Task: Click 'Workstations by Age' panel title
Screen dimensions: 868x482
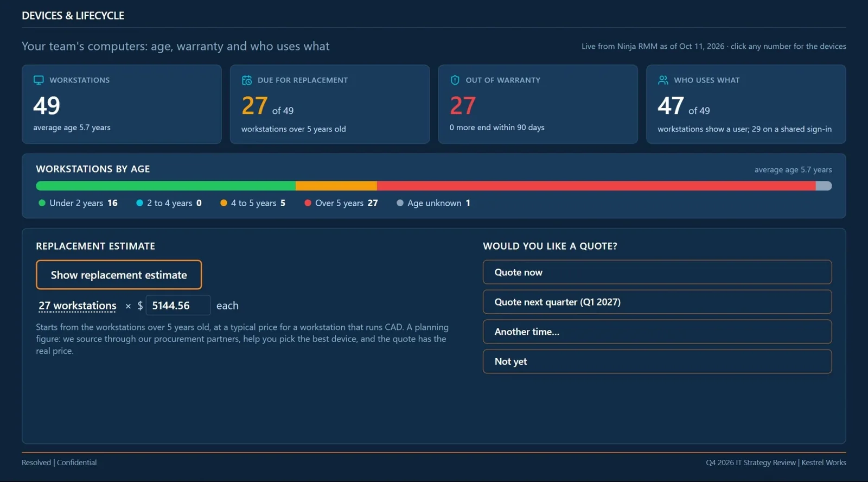Action: [93, 169]
